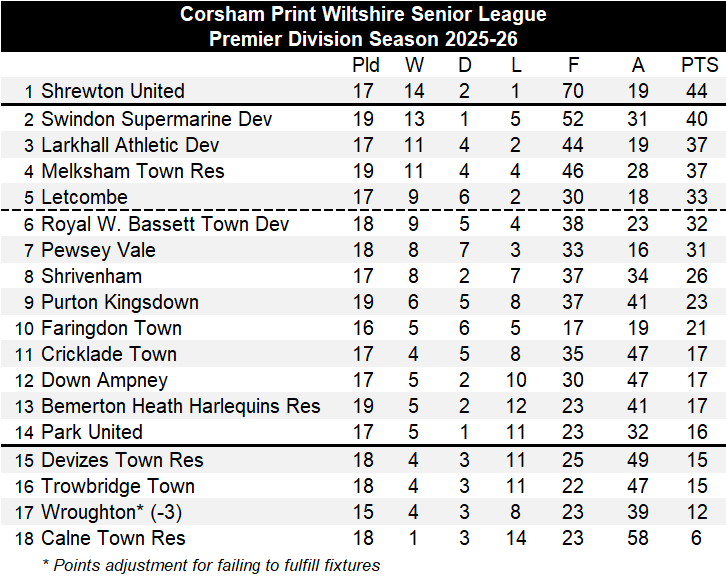
Task: Click the Shrewton United team name
Action: click(x=112, y=91)
